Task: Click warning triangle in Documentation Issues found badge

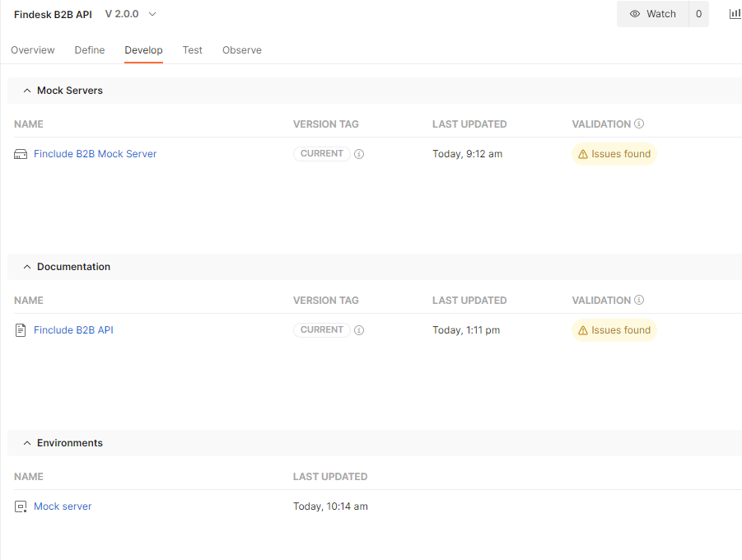Action: pos(583,330)
